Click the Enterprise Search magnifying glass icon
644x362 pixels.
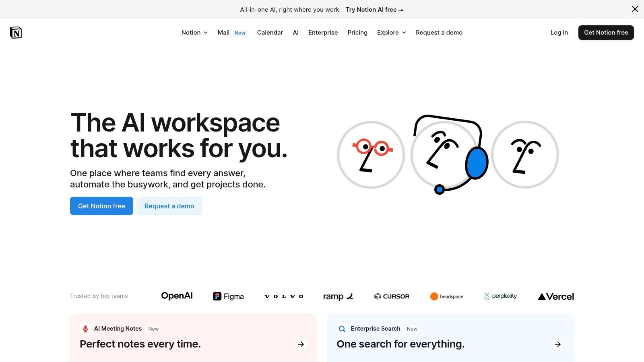(x=342, y=329)
